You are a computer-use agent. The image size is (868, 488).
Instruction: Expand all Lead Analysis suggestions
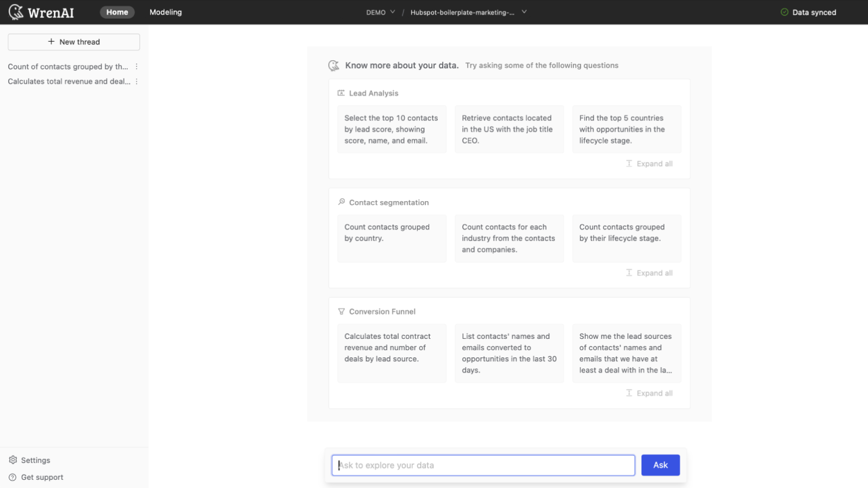coord(649,163)
